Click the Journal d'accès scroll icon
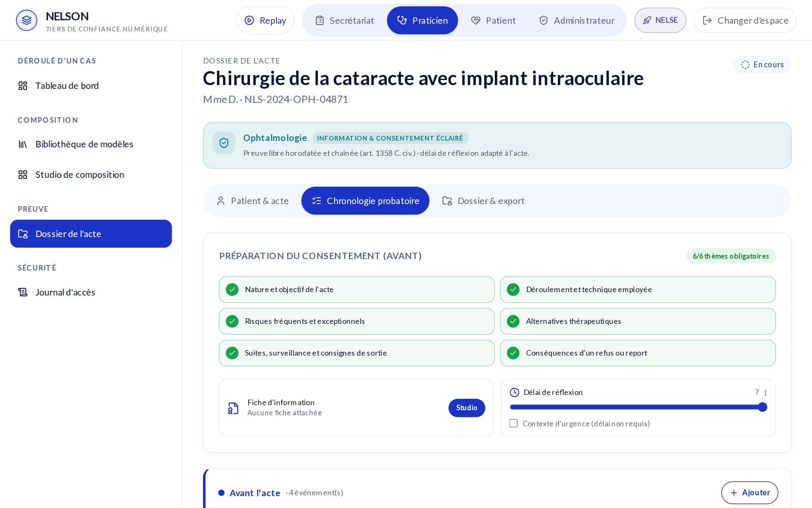The image size is (812, 508). (x=23, y=293)
